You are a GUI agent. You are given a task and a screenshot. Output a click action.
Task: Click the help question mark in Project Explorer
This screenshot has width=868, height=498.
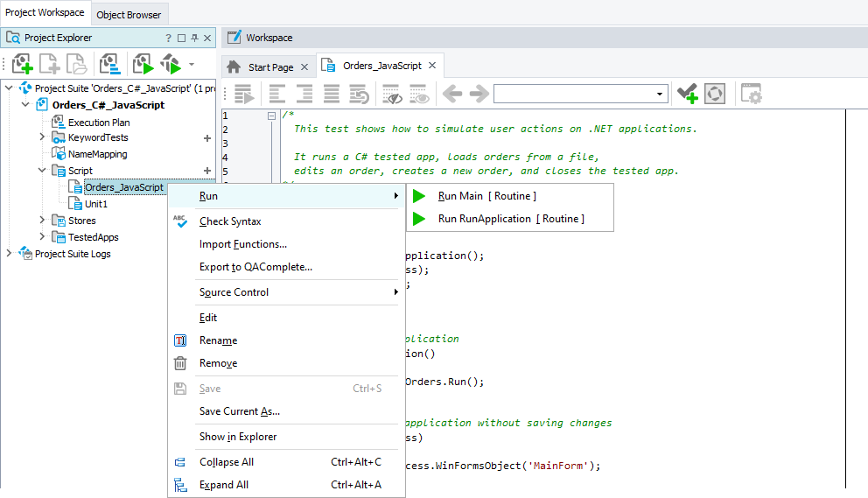click(x=168, y=39)
